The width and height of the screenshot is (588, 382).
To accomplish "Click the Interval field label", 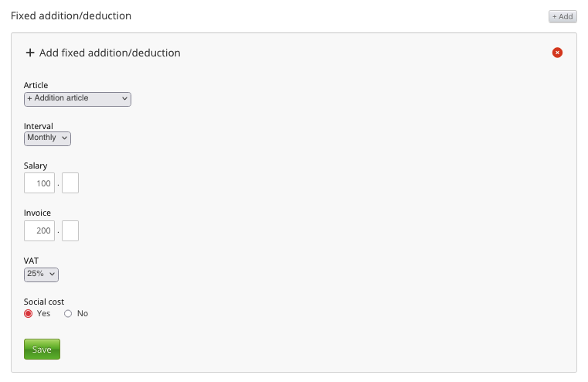I will point(39,126).
